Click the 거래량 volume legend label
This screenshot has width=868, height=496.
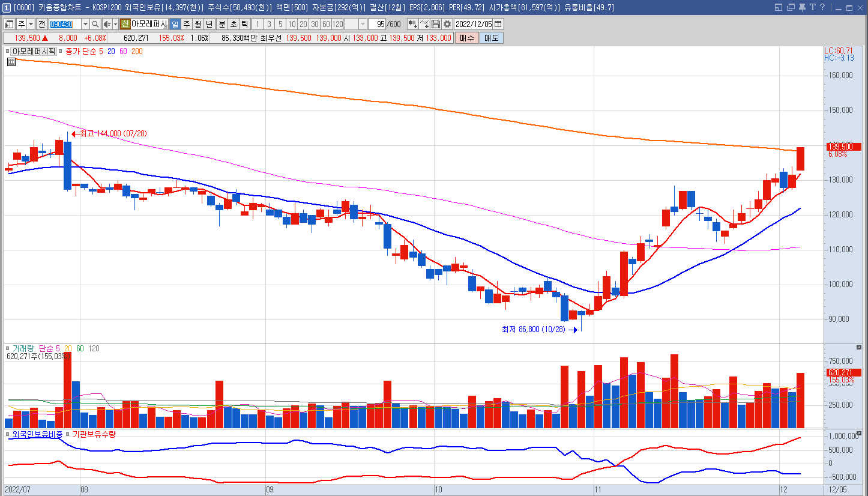click(23, 348)
